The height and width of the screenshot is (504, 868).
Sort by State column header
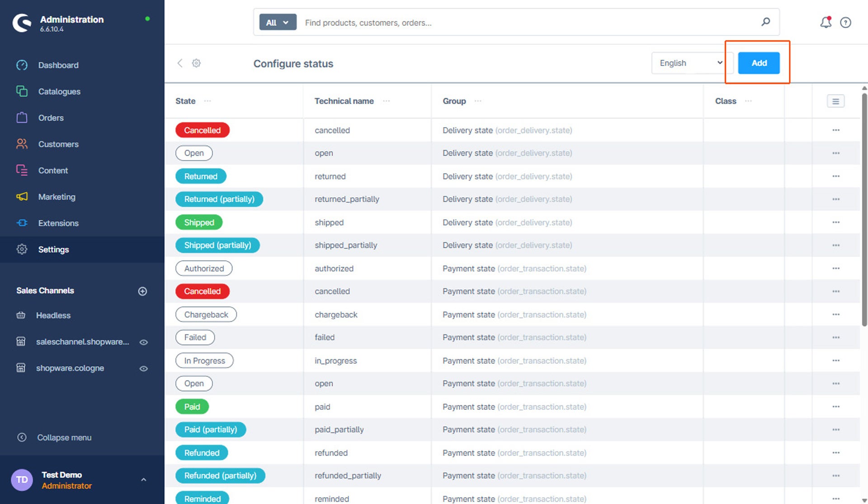pyautogui.click(x=185, y=101)
